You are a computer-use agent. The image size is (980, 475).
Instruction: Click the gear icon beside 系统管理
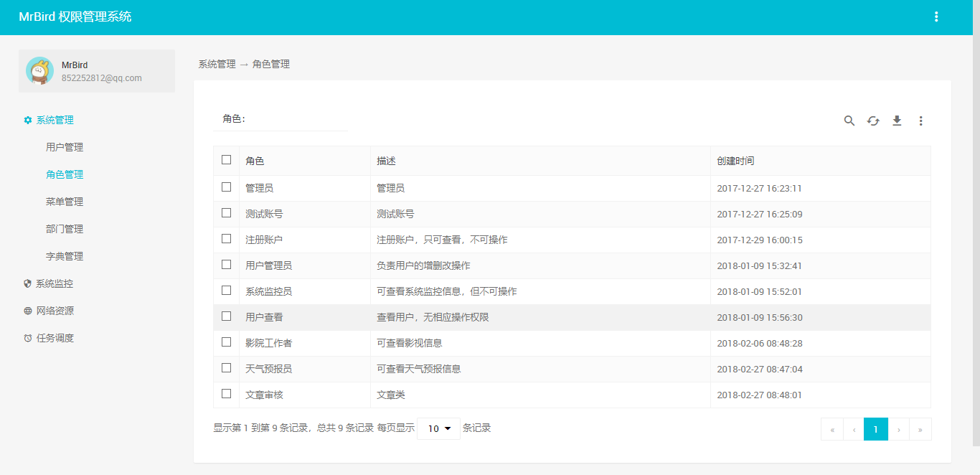click(x=28, y=121)
